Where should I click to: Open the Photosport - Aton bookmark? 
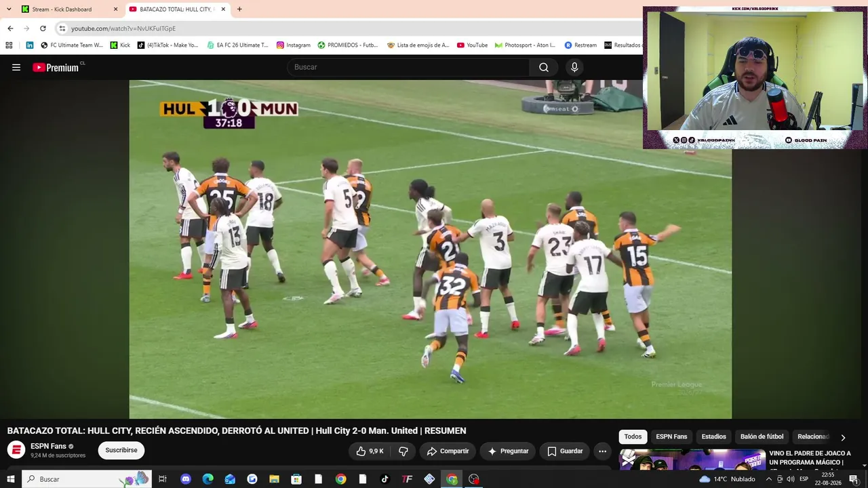pyautogui.click(x=526, y=45)
